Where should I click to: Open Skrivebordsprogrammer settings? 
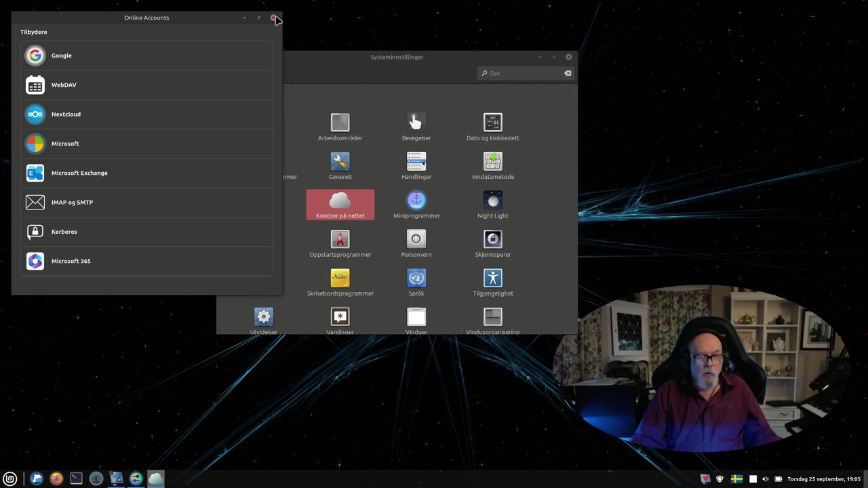[x=340, y=283]
